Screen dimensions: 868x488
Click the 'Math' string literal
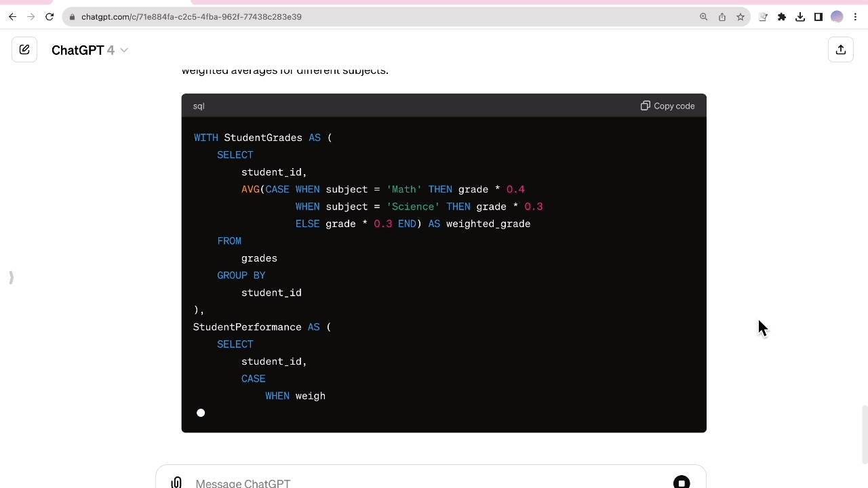(404, 189)
